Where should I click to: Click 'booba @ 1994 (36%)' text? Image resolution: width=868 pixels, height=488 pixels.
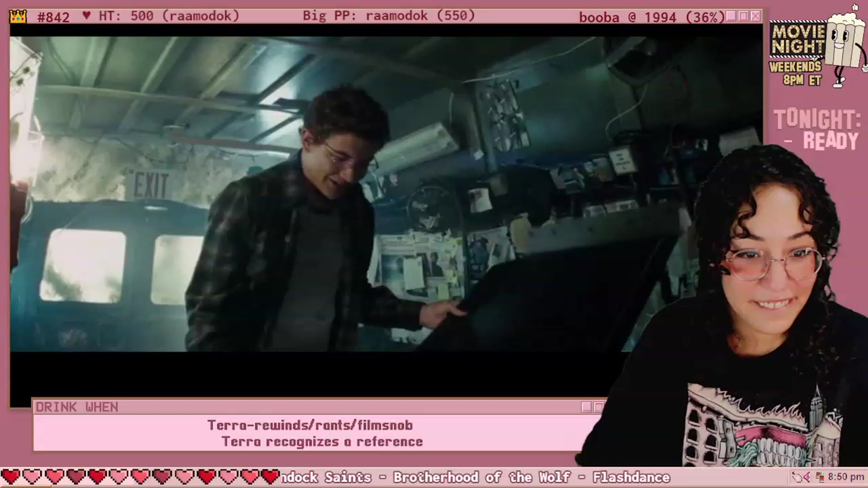pos(651,17)
